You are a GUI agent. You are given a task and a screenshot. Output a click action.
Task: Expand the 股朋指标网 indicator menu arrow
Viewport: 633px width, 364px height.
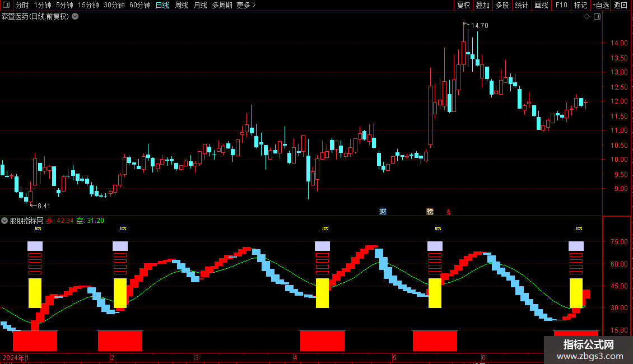[x=4, y=221]
